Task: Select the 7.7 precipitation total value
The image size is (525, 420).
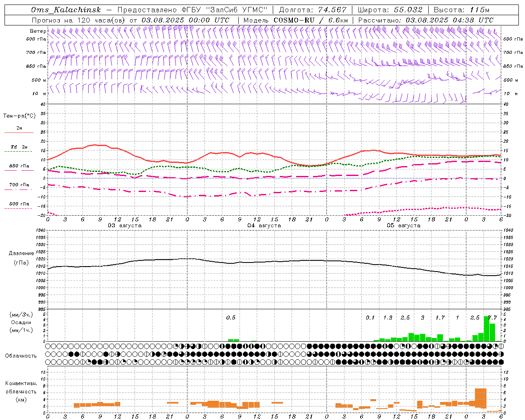Action: [x=492, y=317]
